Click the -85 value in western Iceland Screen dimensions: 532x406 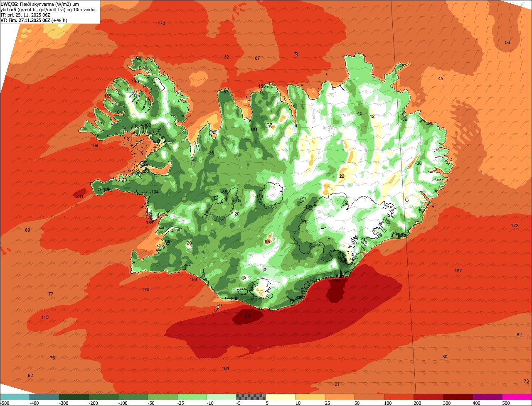pos(211,153)
